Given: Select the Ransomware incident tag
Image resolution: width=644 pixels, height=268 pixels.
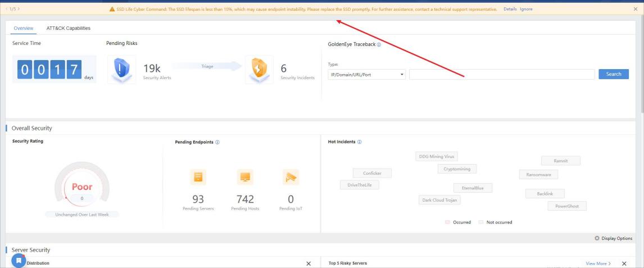Looking at the screenshot, I should pyautogui.click(x=538, y=175).
